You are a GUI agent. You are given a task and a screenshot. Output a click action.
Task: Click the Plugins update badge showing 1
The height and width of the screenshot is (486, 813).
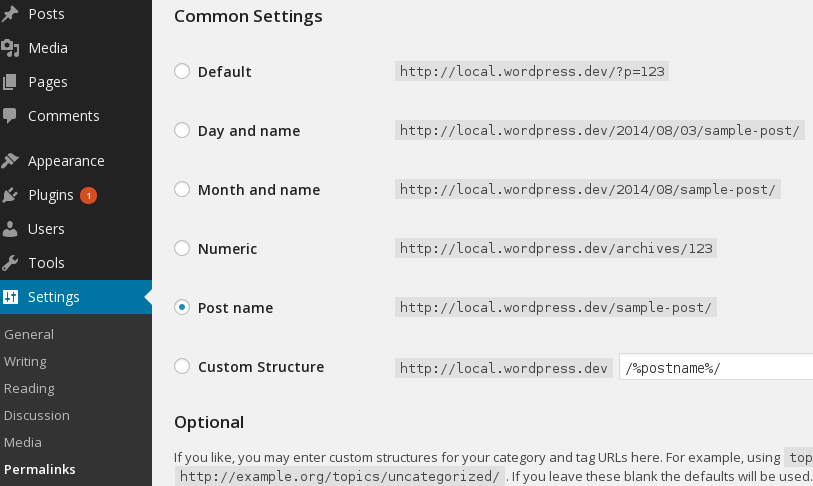coord(89,196)
